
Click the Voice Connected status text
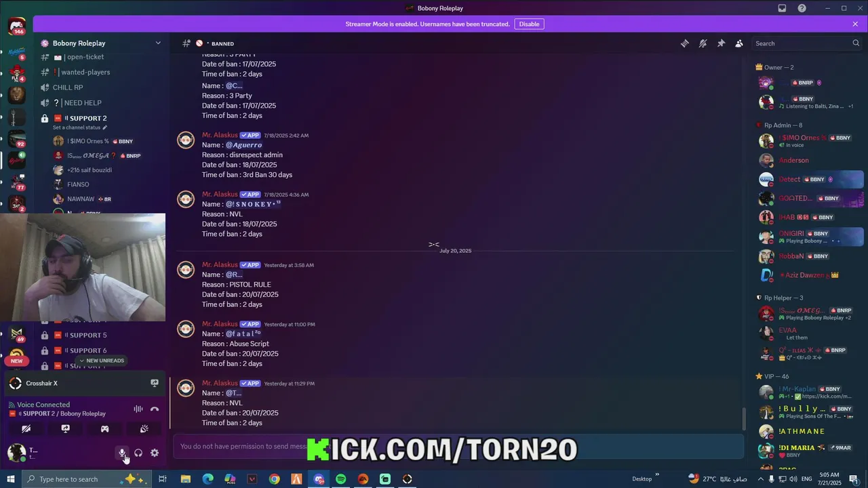click(x=43, y=405)
